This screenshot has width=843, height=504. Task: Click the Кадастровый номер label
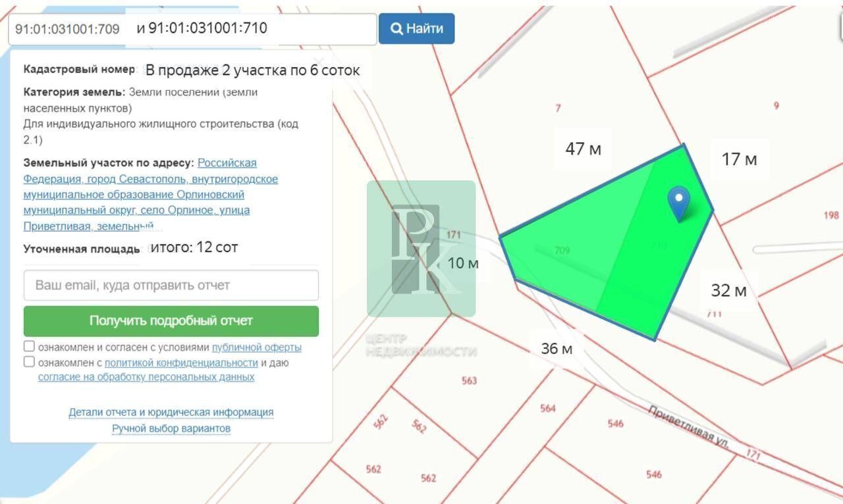(79, 69)
